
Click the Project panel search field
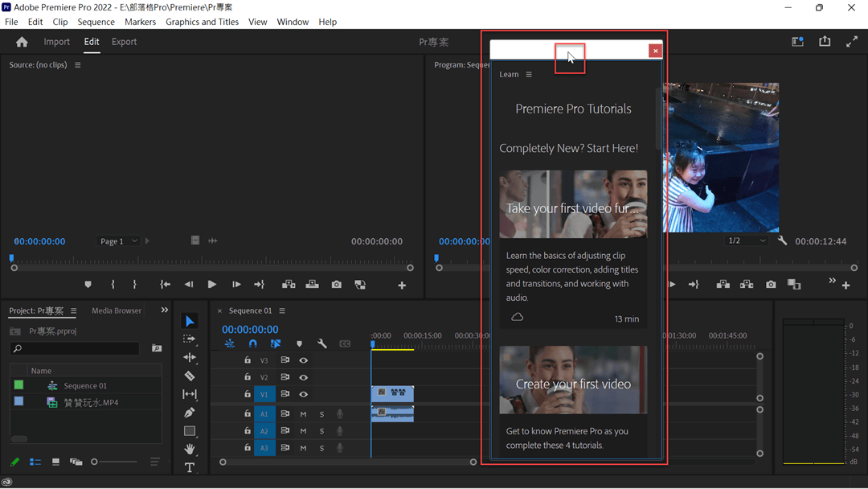click(75, 348)
